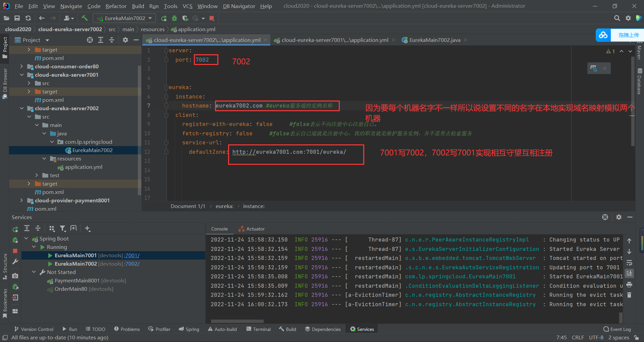This screenshot has height=342, width=644.
Task: Click the Terminal tool window button
Action: (259, 329)
